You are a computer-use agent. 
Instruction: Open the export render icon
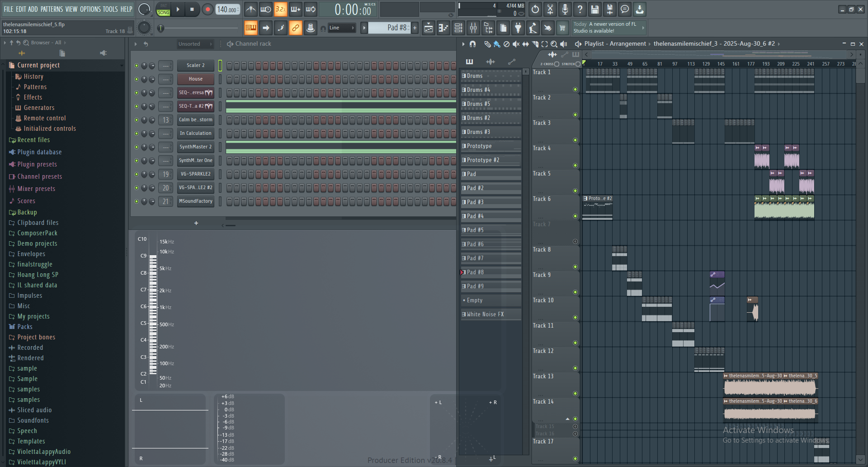[x=610, y=9]
